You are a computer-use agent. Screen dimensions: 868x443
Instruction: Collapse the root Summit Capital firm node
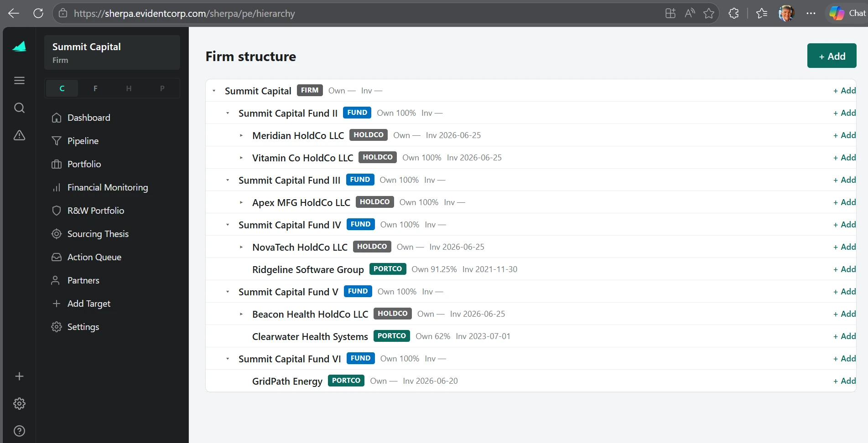[214, 91]
